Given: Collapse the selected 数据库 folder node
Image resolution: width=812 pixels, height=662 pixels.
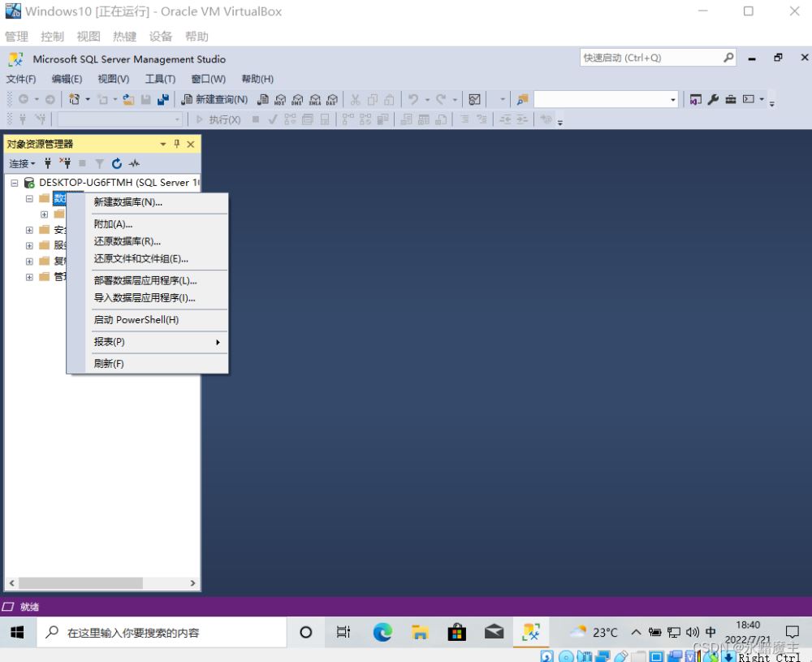Looking at the screenshot, I should click(29, 198).
